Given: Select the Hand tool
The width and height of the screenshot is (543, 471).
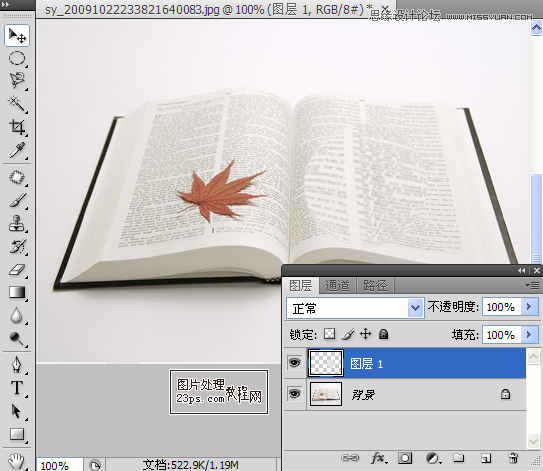Looking at the screenshot, I should point(17,461).
